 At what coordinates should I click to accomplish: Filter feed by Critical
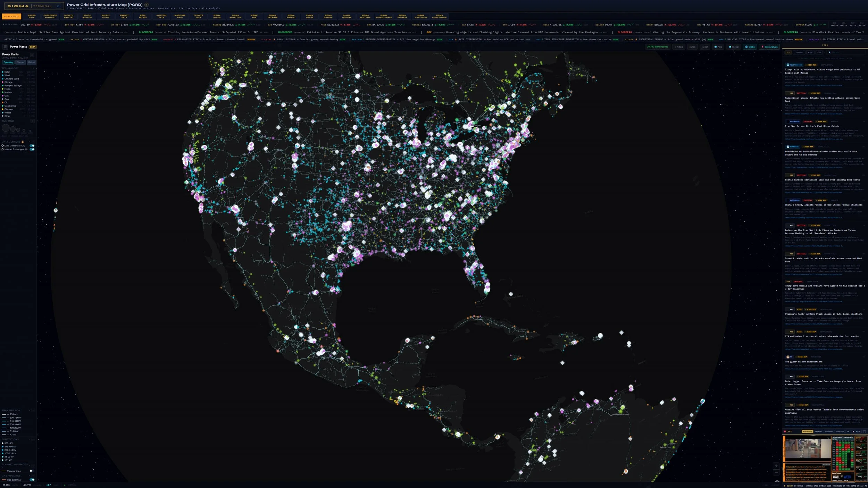pos(799,52)
